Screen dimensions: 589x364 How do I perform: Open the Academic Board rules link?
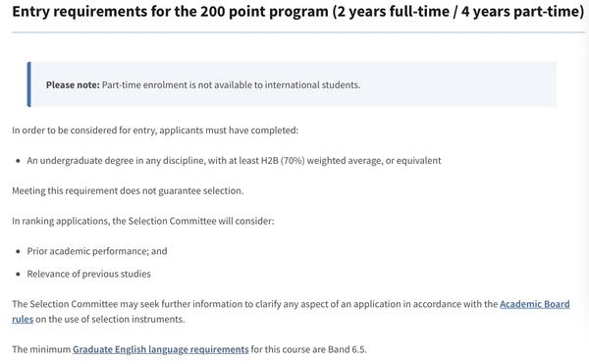(x=535, y=304)
